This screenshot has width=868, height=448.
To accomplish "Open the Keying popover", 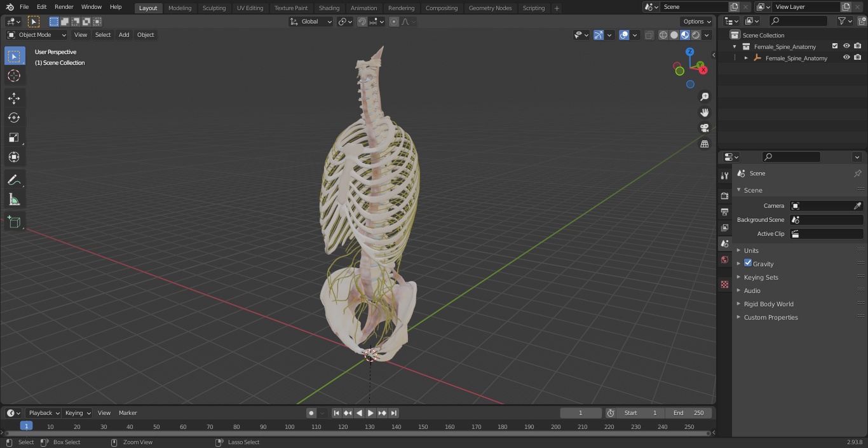I will (x=78, y=413).
